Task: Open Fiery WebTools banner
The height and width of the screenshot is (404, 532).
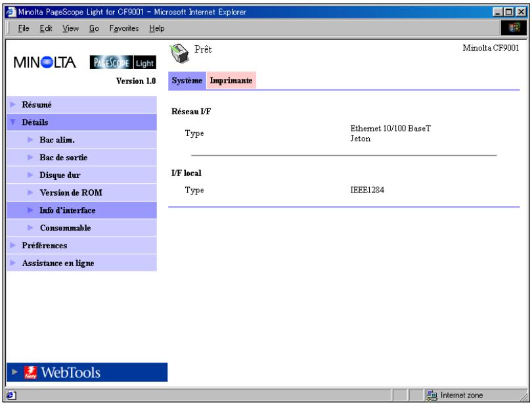Action: (87, 372)
